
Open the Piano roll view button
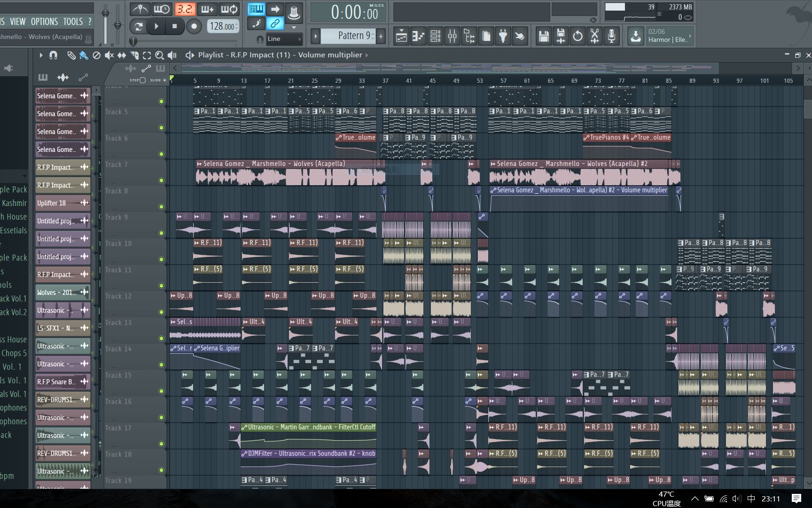[x=418, y=36]
